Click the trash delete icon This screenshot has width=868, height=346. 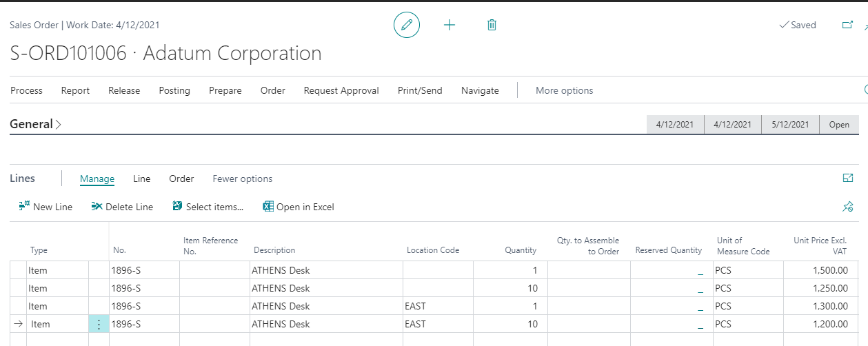(x=492, y=25)
